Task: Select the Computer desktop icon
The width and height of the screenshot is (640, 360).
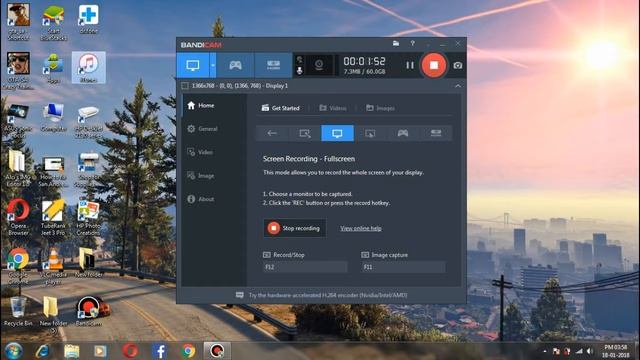Action: click(53, 118)
